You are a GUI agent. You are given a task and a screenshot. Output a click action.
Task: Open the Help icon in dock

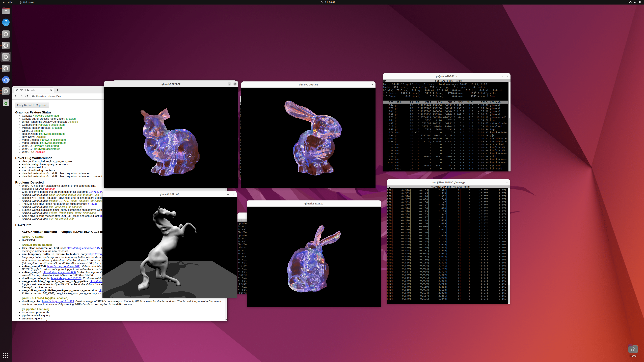coord(6,22)
